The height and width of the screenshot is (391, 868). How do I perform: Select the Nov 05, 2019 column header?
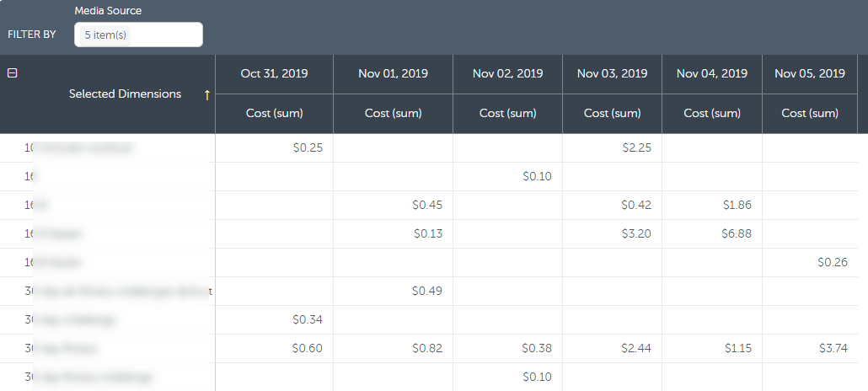click(x=809, y=74)
